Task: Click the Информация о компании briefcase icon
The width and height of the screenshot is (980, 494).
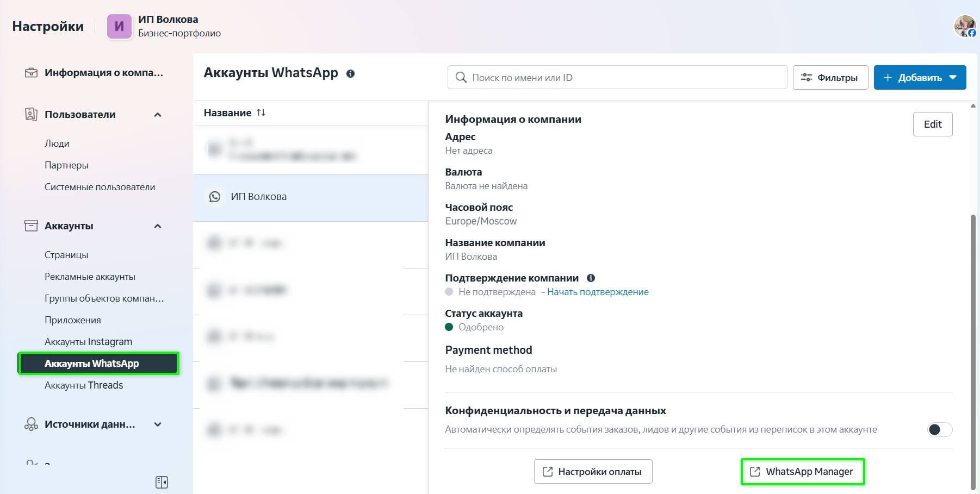Action: tap(31, 73)
